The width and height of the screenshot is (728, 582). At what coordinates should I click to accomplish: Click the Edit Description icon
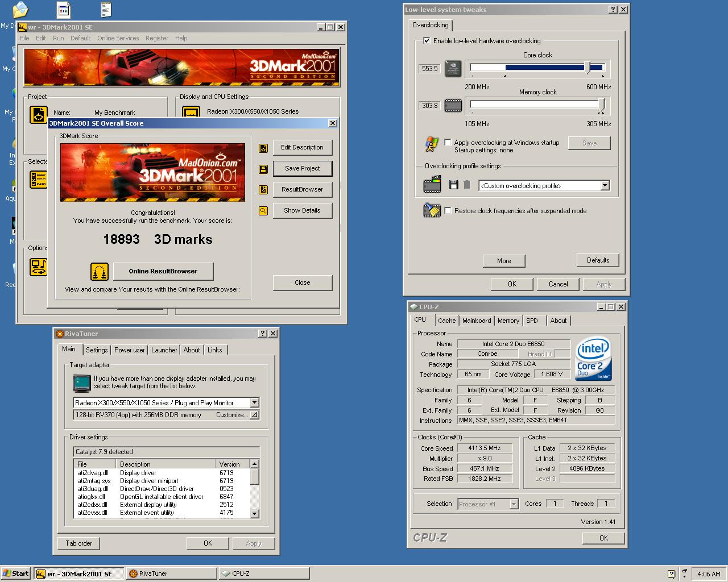coord(263,148)
